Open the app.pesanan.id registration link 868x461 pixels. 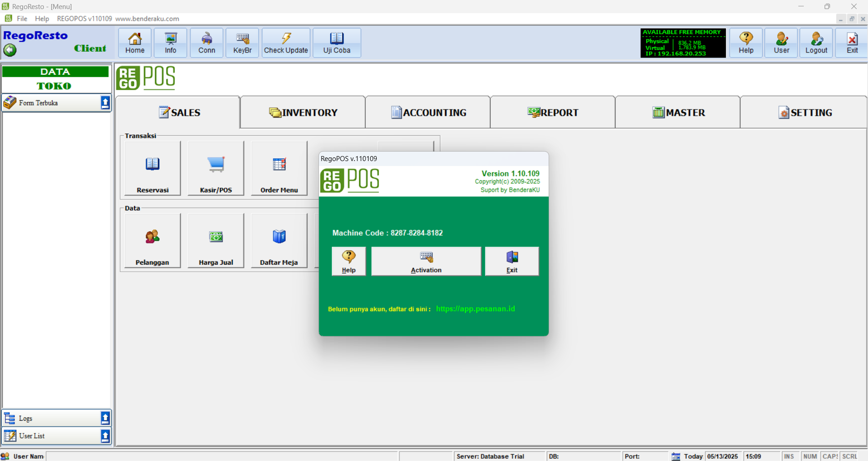475,309
